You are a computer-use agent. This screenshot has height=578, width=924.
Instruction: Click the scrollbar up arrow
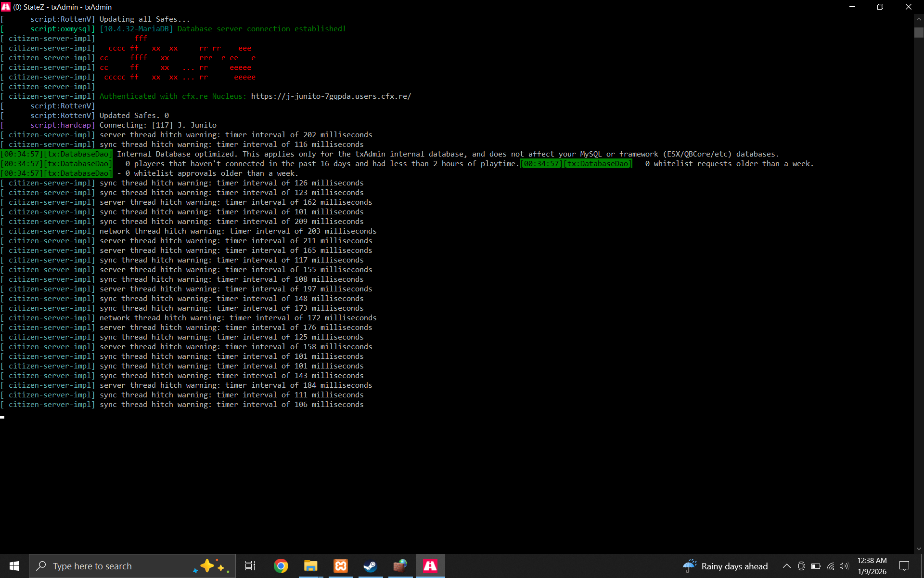tap(919, 19)
